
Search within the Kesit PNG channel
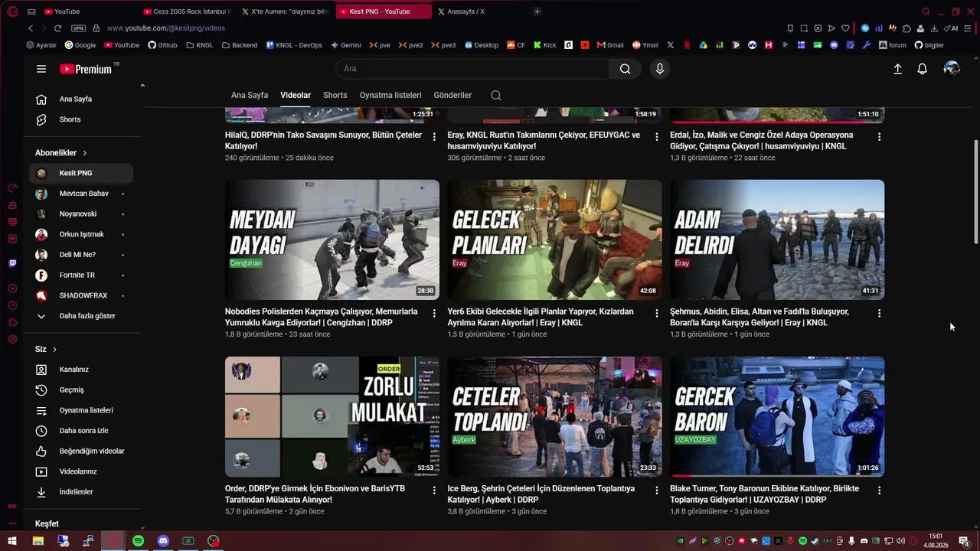(496, 96)
